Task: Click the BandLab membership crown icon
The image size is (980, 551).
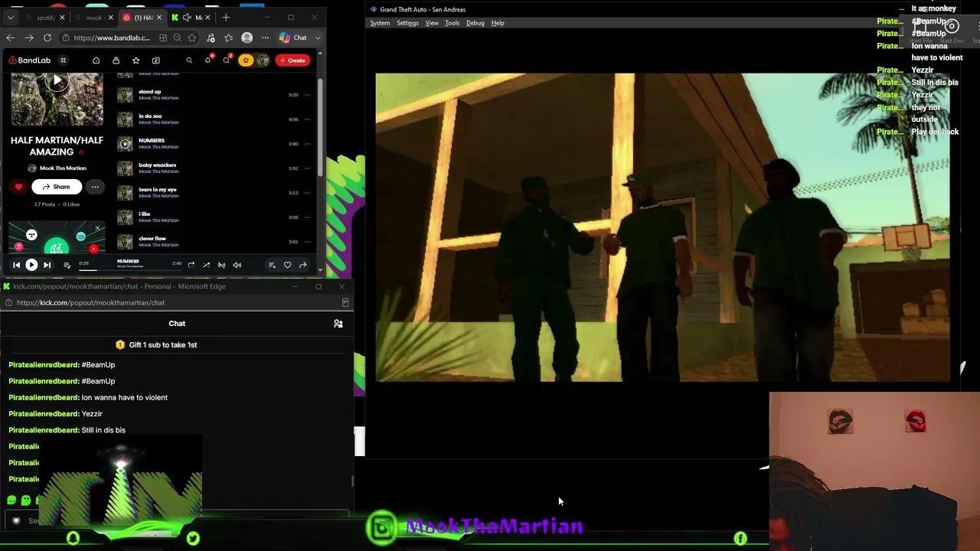Action: click(x=246, y=60)
